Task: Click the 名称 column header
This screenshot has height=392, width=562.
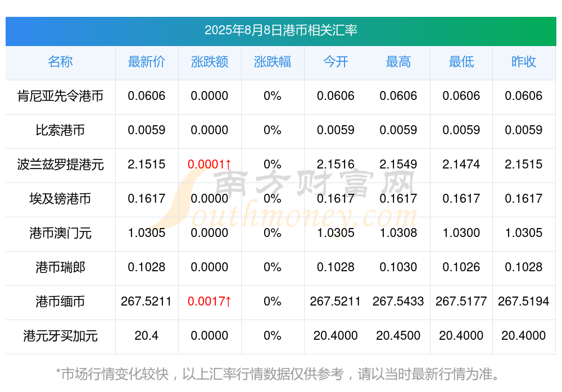Action: point(60,62)
